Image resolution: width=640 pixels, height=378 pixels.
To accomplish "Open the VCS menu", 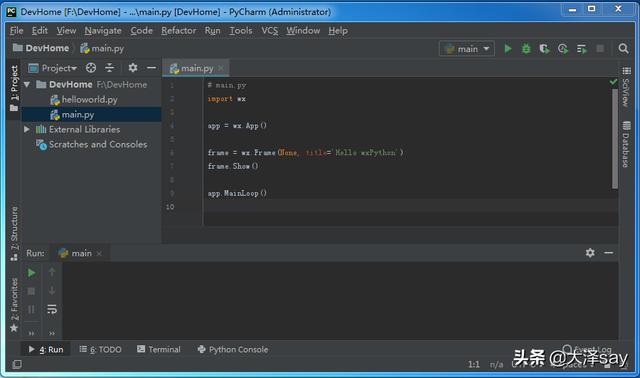I will [x=269, y=31].
